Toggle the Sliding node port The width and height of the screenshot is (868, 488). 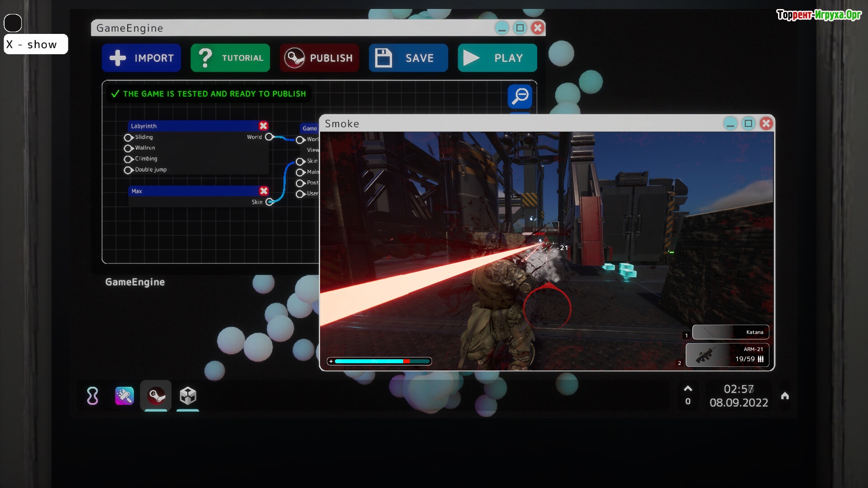(x=128, y=137)
